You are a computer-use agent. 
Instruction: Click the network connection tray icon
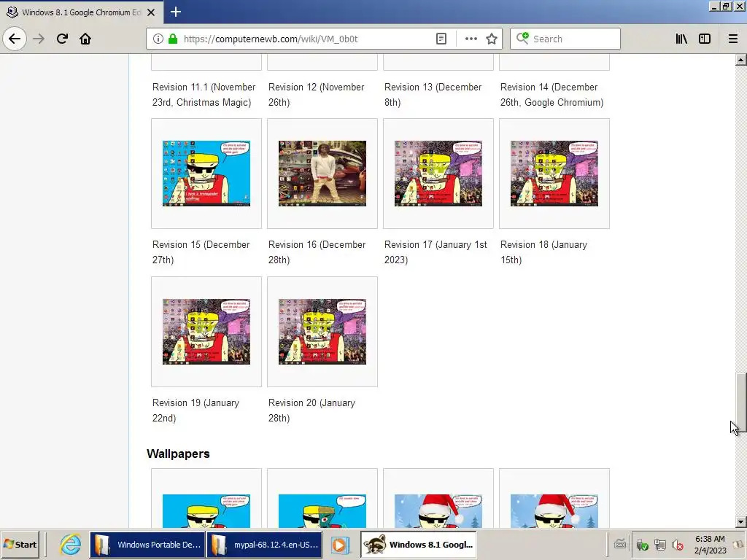tap(659, 544)
